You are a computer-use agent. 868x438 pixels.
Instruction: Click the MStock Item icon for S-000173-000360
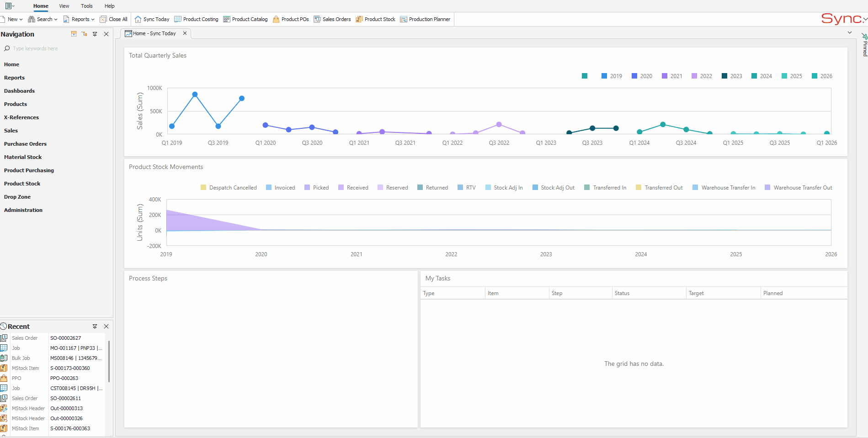4,368
